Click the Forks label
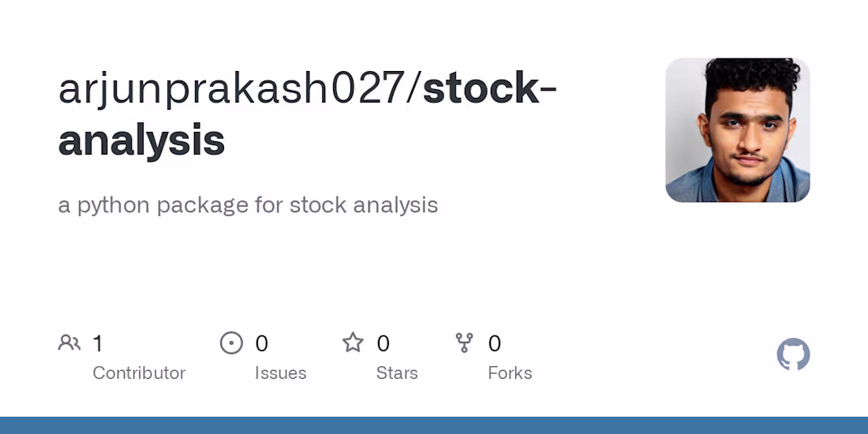Viewport: 868px width, 434px height. tap(510, 373)
